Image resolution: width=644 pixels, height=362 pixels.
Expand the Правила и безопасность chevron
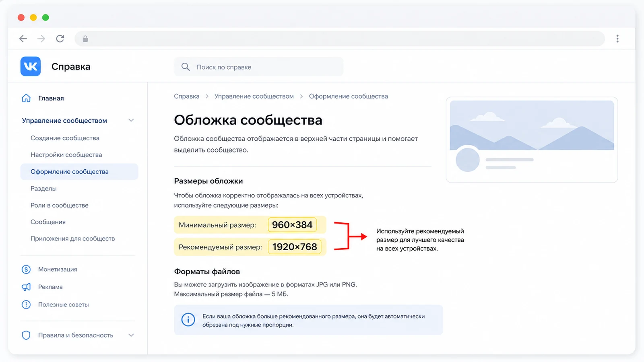pos(131,335)
